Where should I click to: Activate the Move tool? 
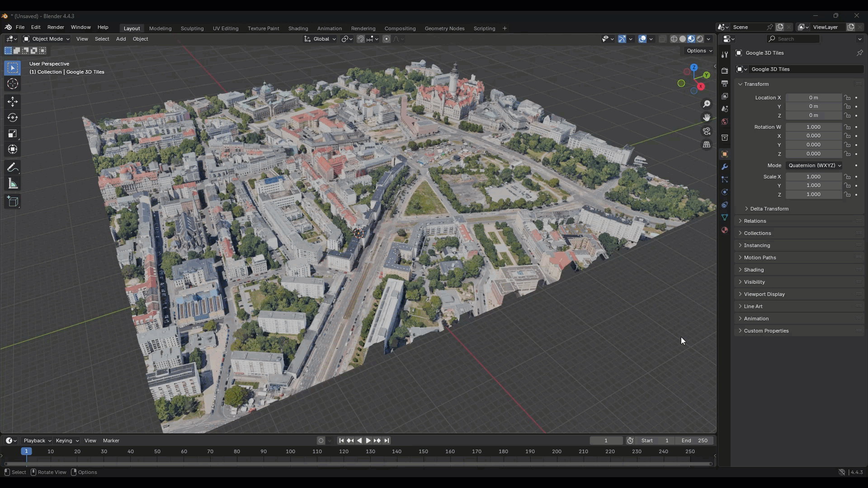click(x=13, y=101)
